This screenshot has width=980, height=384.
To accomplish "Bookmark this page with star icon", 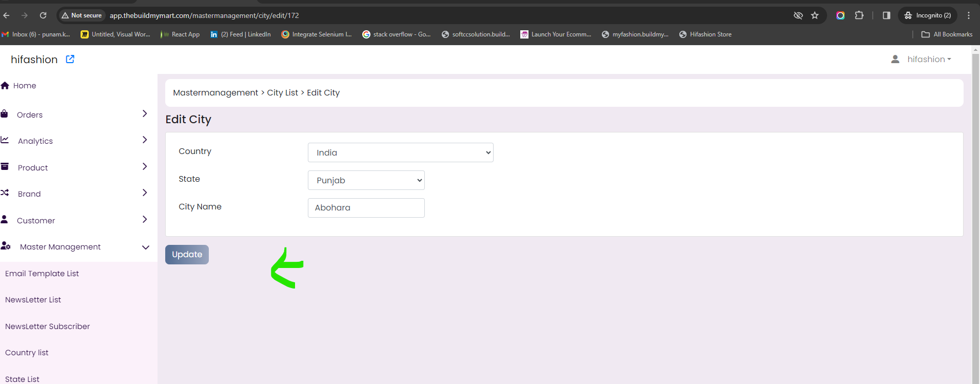I will click(815, 15).
